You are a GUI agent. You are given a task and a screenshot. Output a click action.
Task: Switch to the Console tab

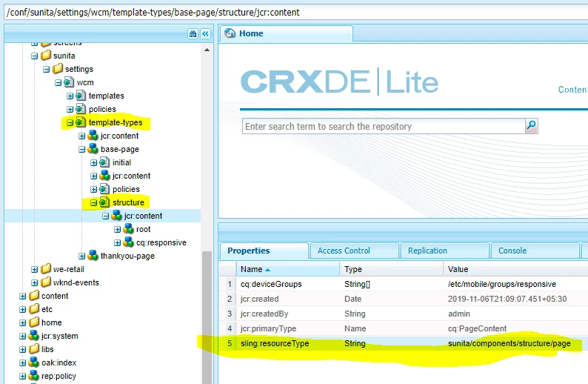[535, 251]
